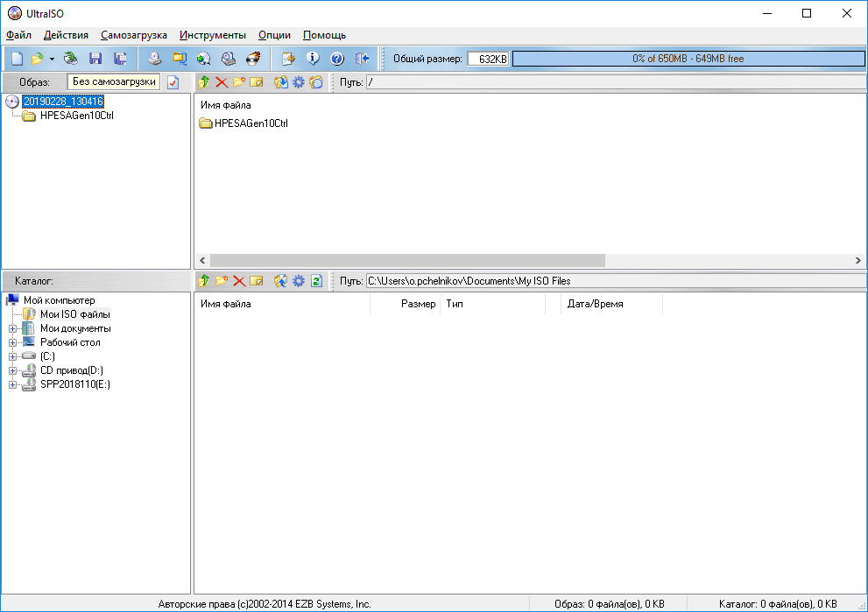Screen dimensions: 868x612
Task: Open the Самозагрузка menu
Action: 133,35
